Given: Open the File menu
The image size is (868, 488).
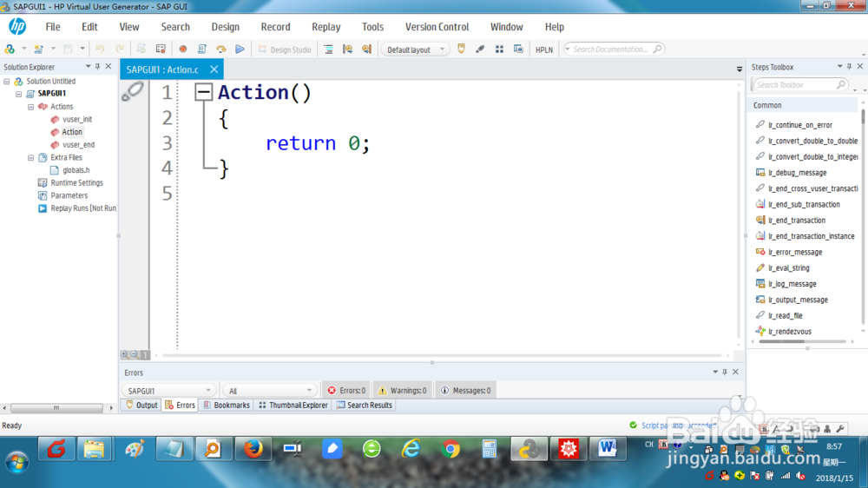Looking at the screenshot, I should coord(53,27).
